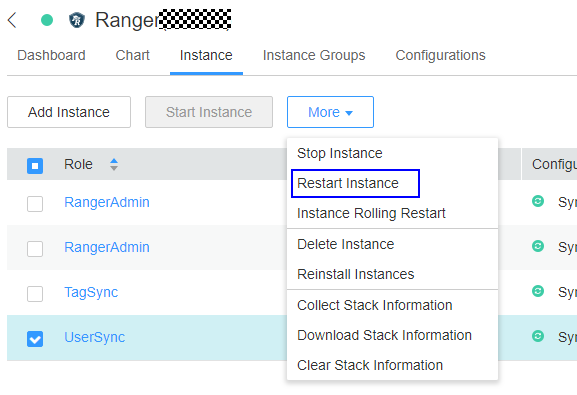Open the Instance Groups tab
Screen dimensions: 577x395
(x=314, y=55)
